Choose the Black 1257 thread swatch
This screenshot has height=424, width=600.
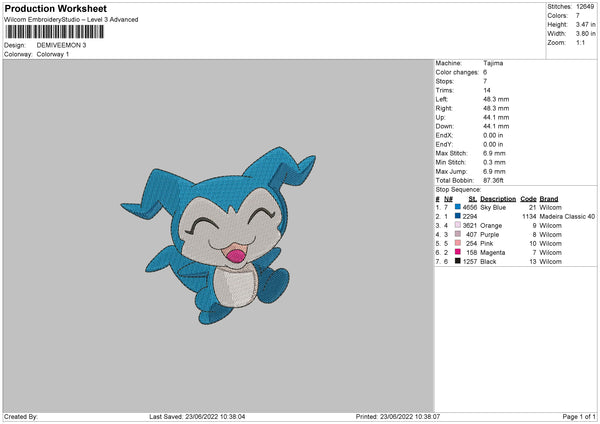click(457, 261)
